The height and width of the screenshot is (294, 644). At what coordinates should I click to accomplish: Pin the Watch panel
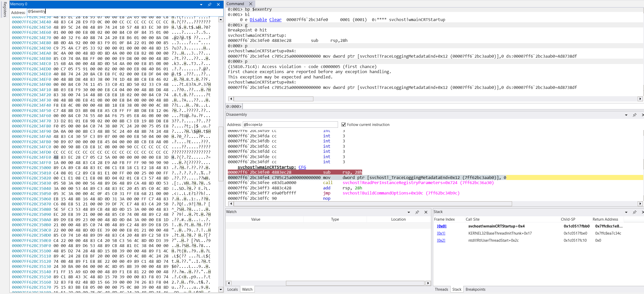point(417,212)
